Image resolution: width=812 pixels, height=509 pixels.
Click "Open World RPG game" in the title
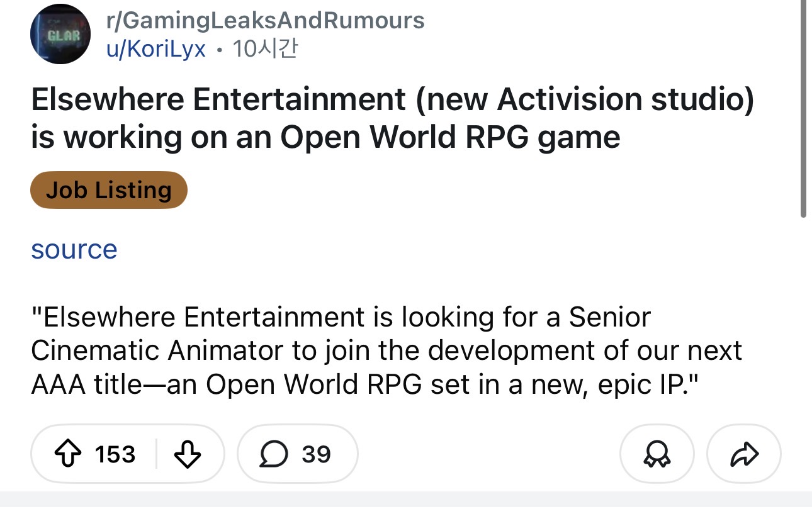451,137
